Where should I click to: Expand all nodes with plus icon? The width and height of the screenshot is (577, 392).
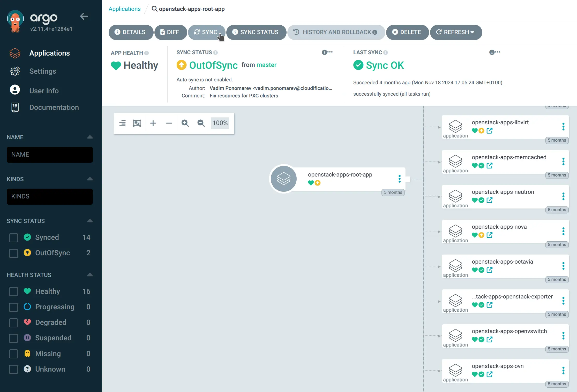click(153, 123)
